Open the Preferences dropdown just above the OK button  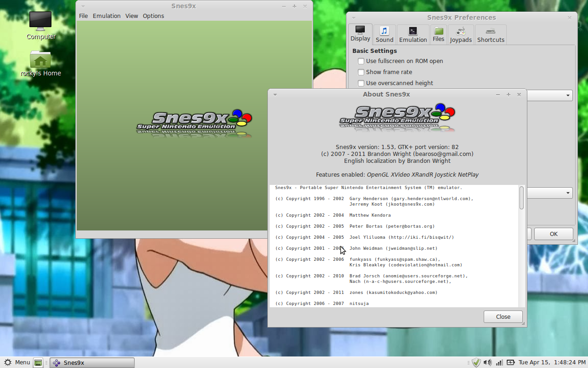tap(549, 193)
